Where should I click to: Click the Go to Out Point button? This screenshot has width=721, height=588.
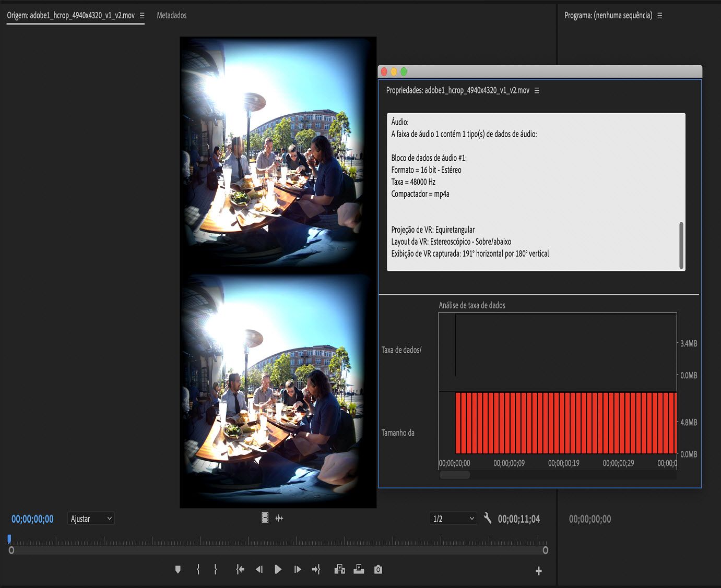[316, 569]
